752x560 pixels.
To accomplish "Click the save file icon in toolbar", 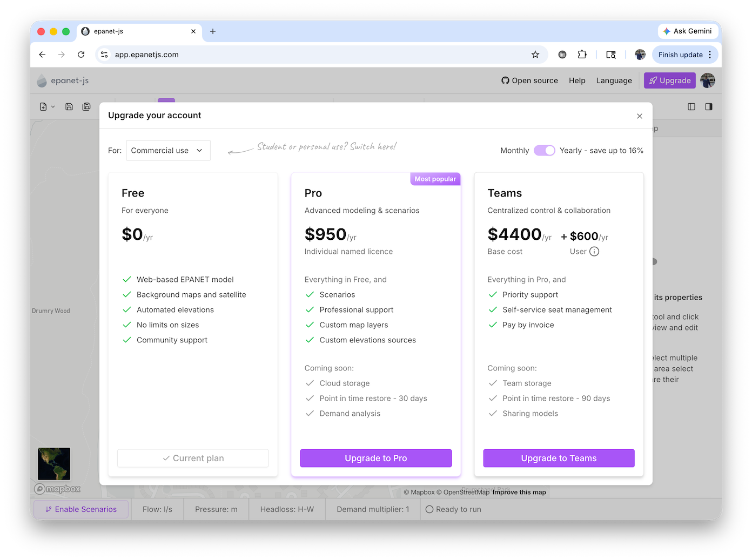I will pos(69,107).
